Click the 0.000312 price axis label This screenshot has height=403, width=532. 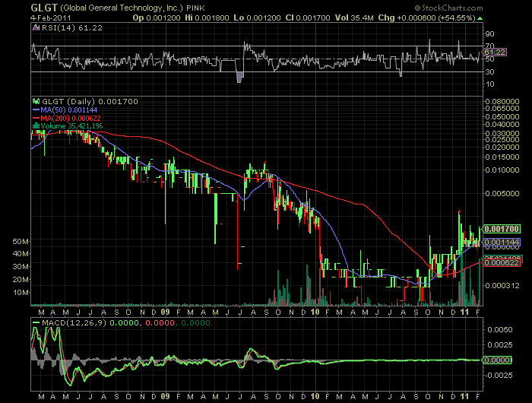click(502, 286)
